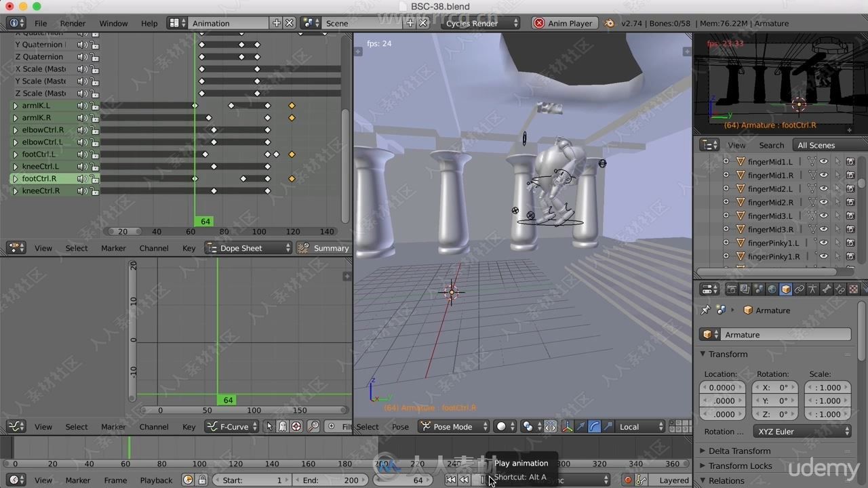The image size is (868, 488).
Task: Open the Scene properties tab
Action: tap(758, 289)
